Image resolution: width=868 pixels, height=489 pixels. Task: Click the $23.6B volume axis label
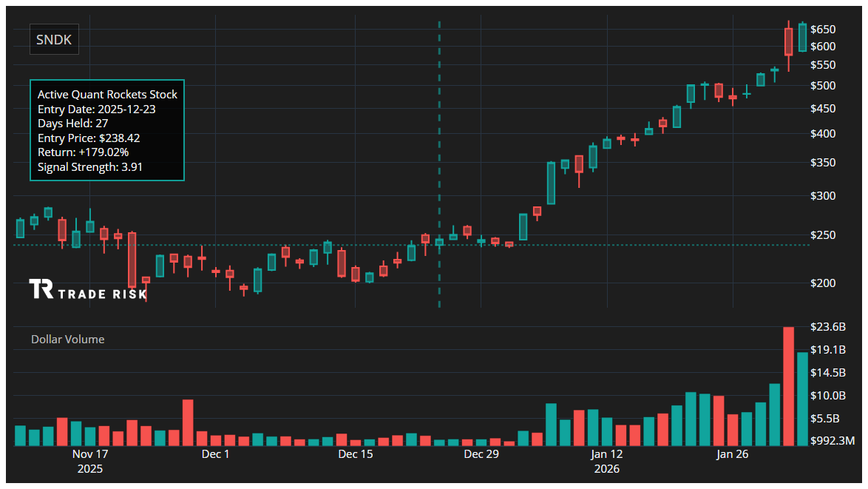pos(828,327)
